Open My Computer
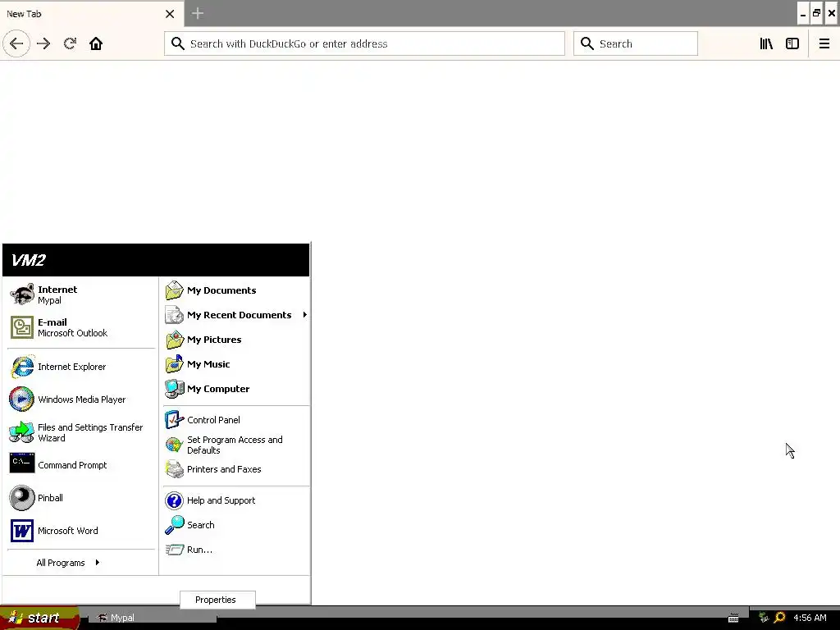Viewport: 840px width, 630px height. coord(235,389)
